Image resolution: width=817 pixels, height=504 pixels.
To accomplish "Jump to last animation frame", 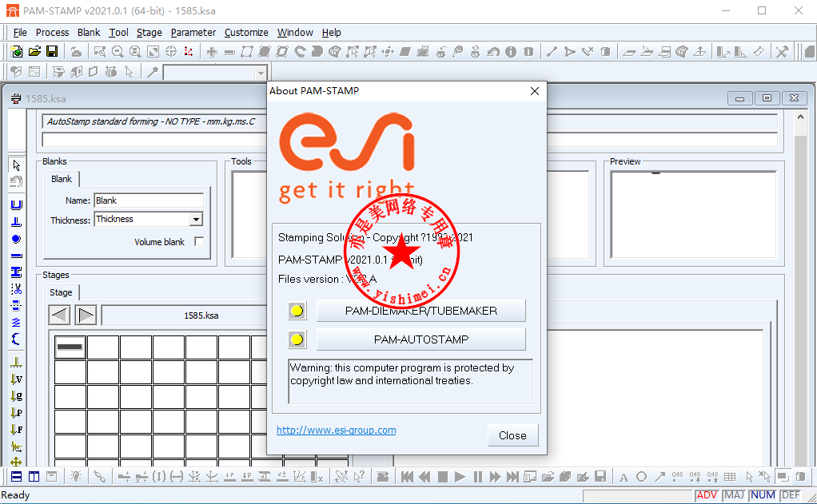I will coord(512,476).
